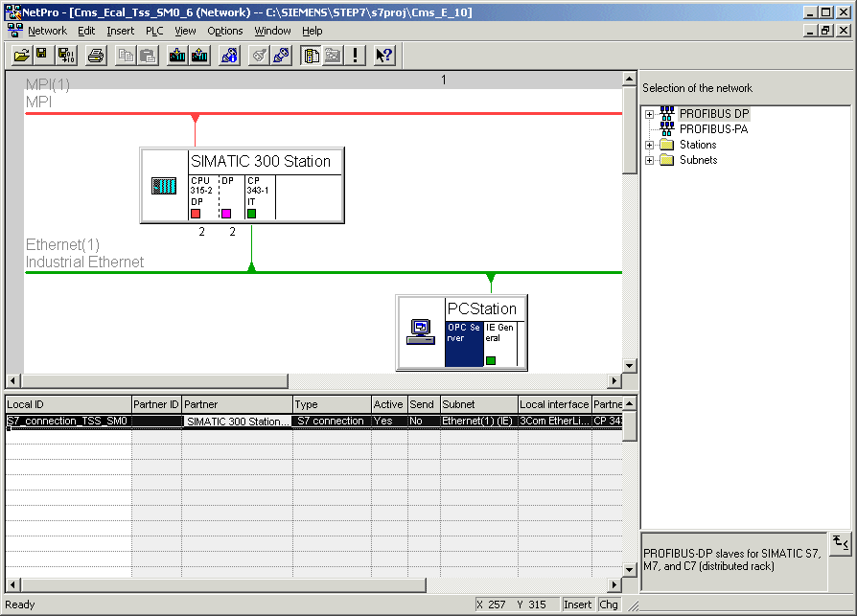Open the Insert menu

coord(120,31)
